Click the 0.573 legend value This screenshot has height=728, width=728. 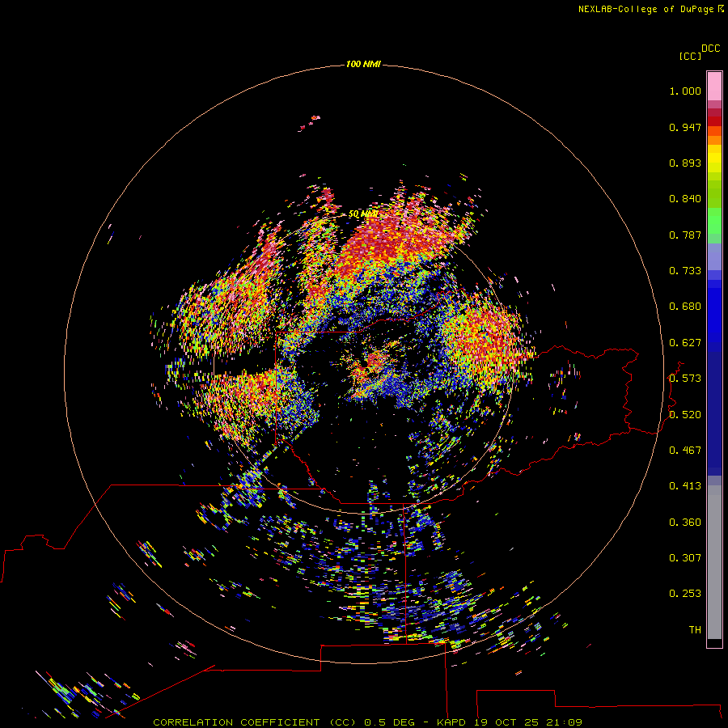[x=685, y=379]
